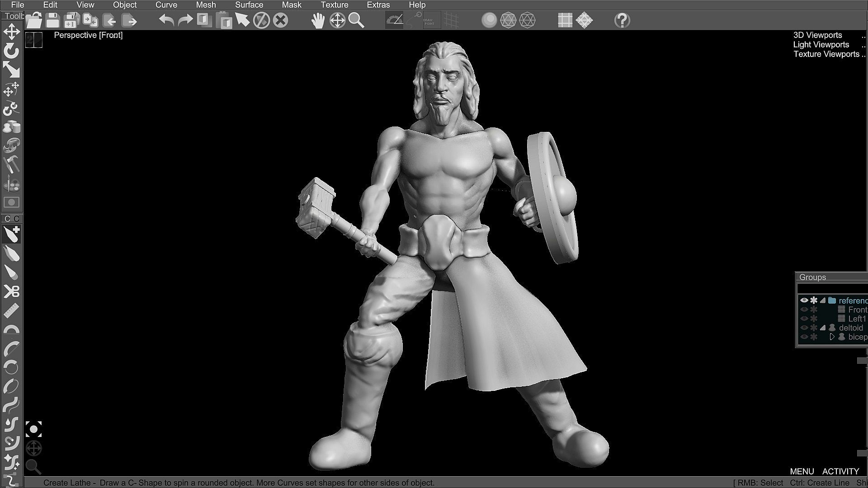The width and height of the screenshot is (868, 488).
Task: Open the Mesh menu
Action: (206, 5)
